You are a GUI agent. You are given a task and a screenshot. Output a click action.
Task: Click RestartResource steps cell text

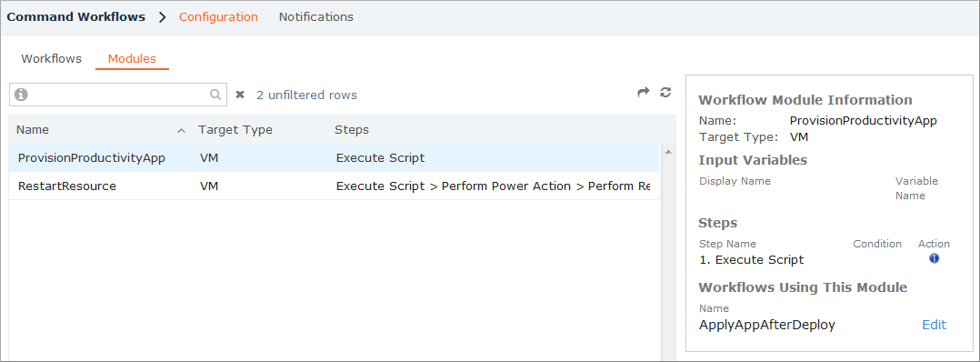[493, 186]
